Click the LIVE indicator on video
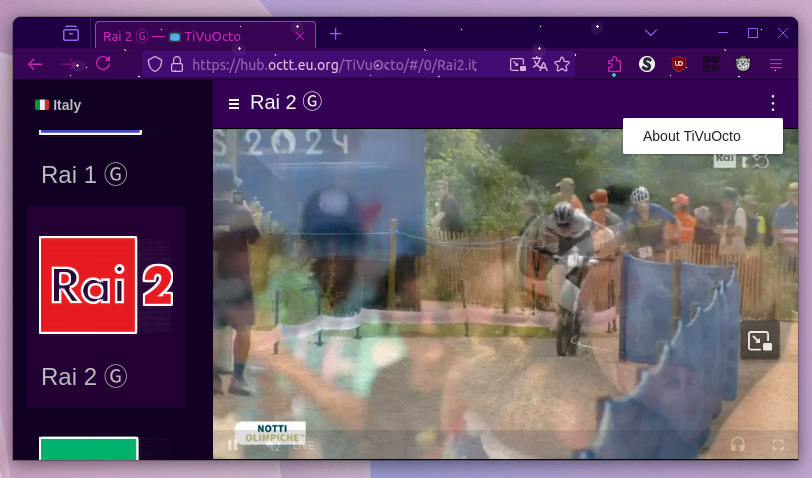This screenshot has width=812, height=478. 304,445
